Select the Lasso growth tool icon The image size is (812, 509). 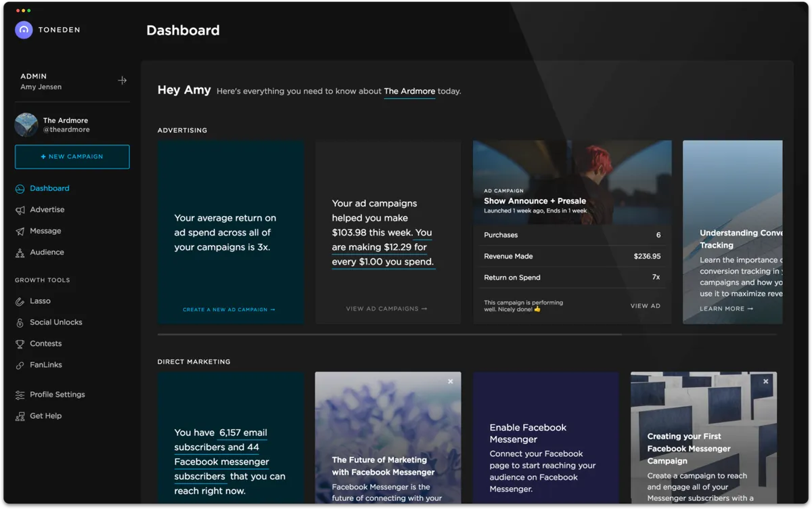(x=23, y=301)
